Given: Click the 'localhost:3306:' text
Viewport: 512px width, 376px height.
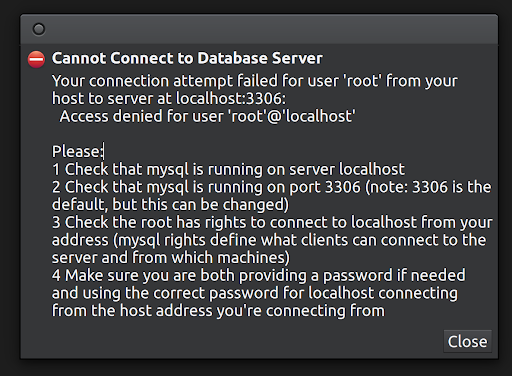Looking at the screenshot, I should [231, 98].
